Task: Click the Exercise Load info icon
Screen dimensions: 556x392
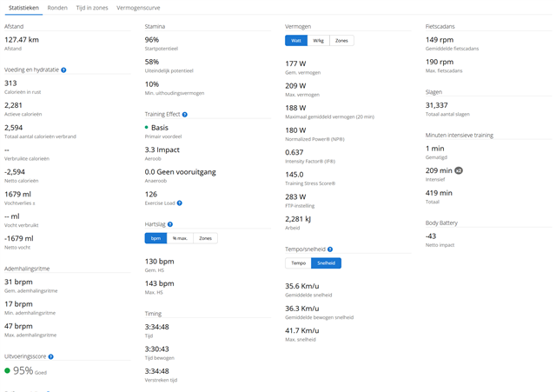Action: point(180,203)
